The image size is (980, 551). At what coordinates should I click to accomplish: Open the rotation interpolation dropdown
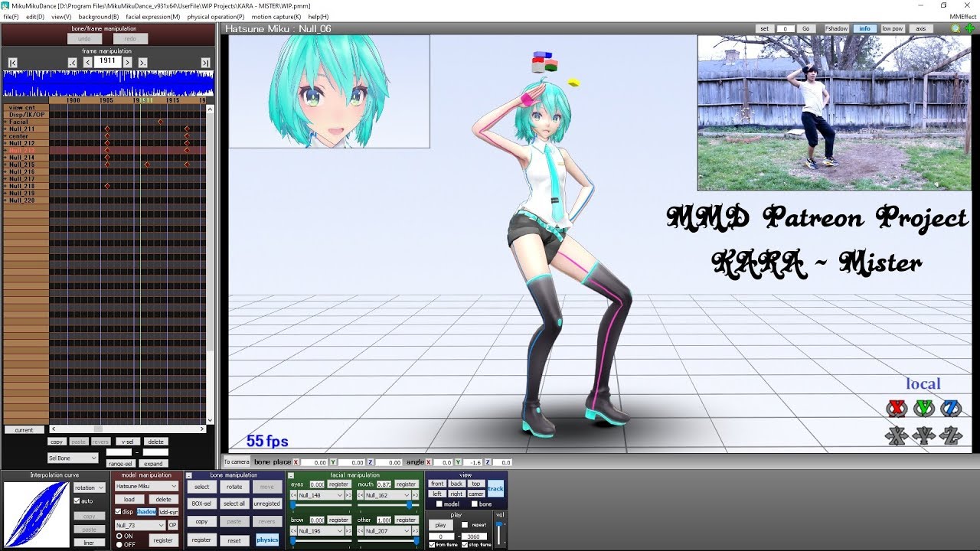coord(90,487)
